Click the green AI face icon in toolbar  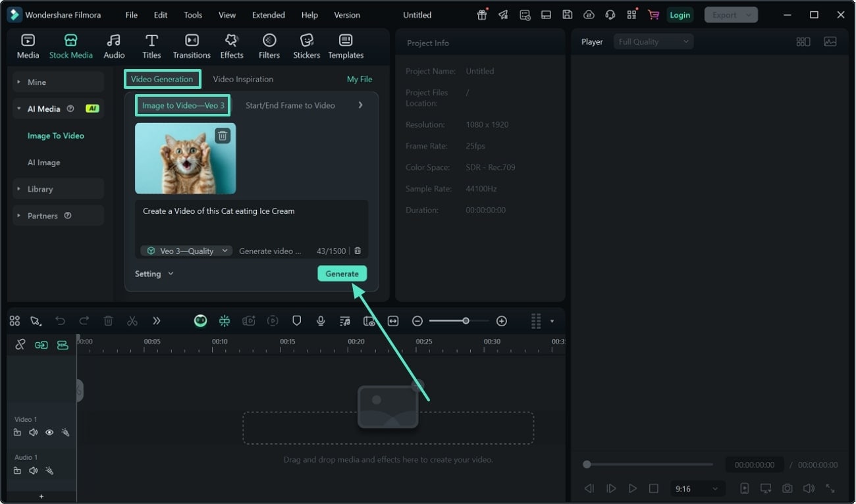pyautogui.click(x=201, y=321)
